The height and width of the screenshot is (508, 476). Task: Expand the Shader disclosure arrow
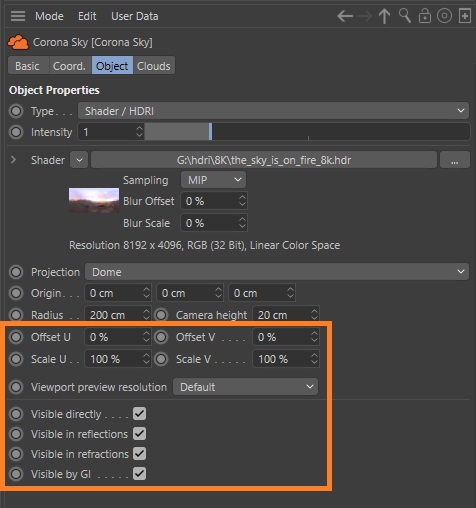tap(13, 160)
